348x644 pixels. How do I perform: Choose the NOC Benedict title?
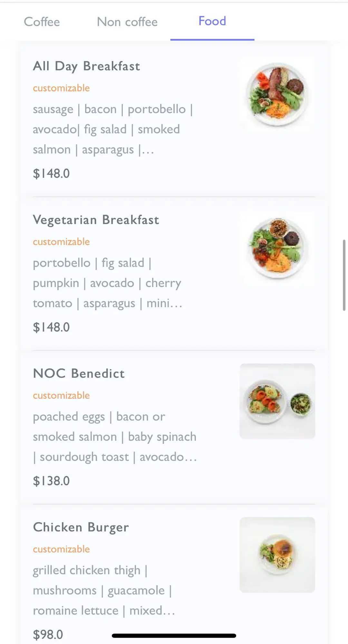coord(79,374)
